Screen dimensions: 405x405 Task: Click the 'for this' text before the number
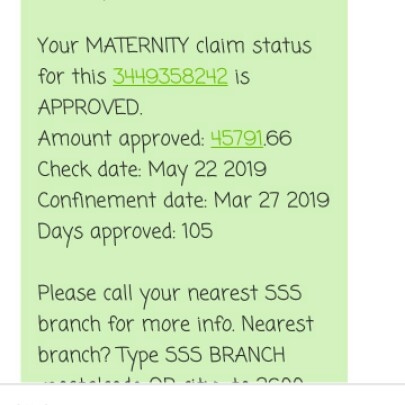coord(72,76)
